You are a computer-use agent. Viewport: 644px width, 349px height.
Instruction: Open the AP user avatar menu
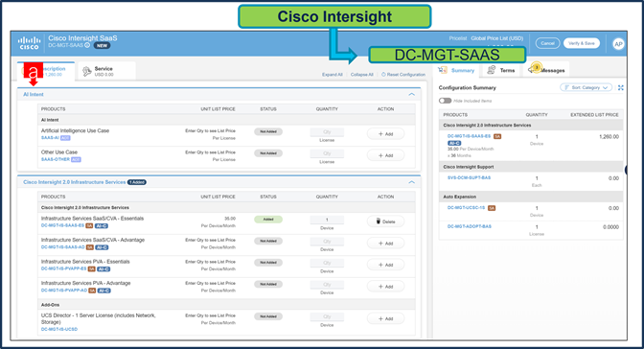pyautogui.click(x=618, y=43)
